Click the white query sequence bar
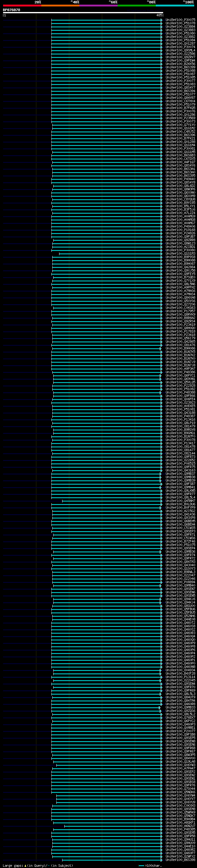197x868 pixels. tap(83, 13)
